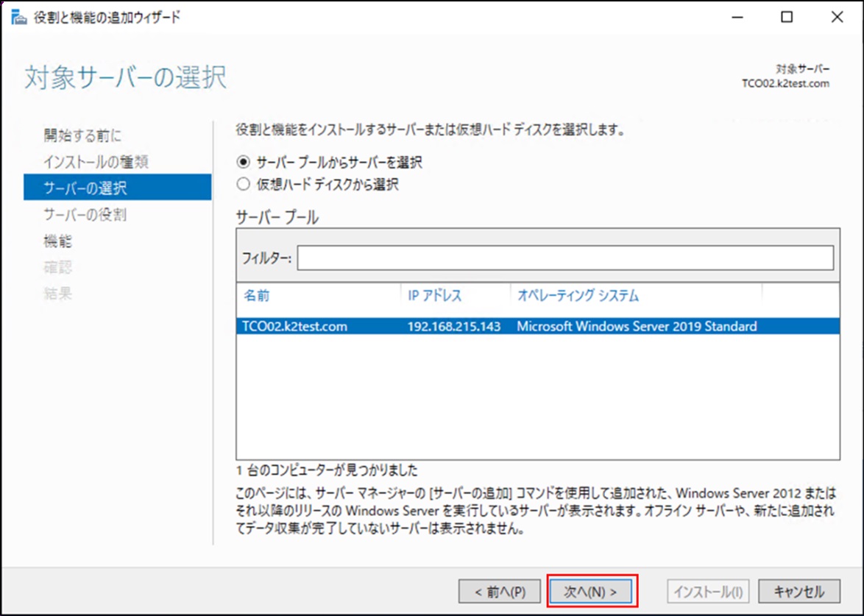Image resolution: width=864 pixels, height=616 pixels.
Task: Go to インストールの種類 step in sidebar
Action: (96, 162)
